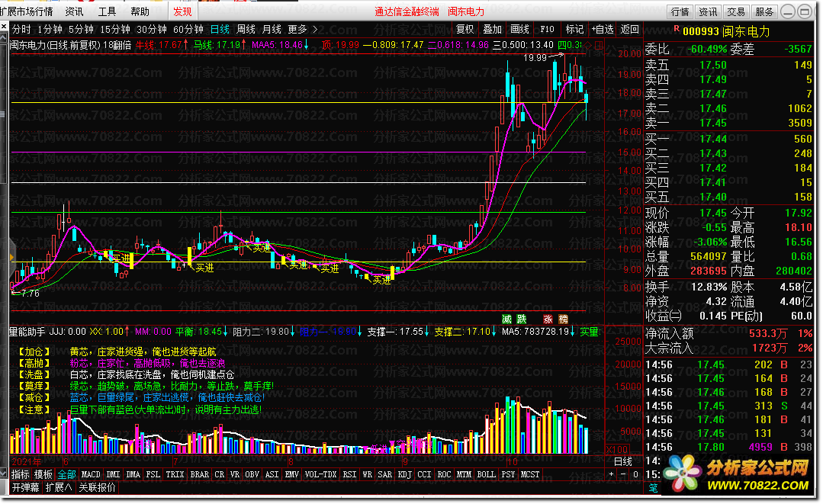Viewport: 823px width, 504px height.
Task: Click the 叠加 toolbar button
Action: click(x=492, y=30)
